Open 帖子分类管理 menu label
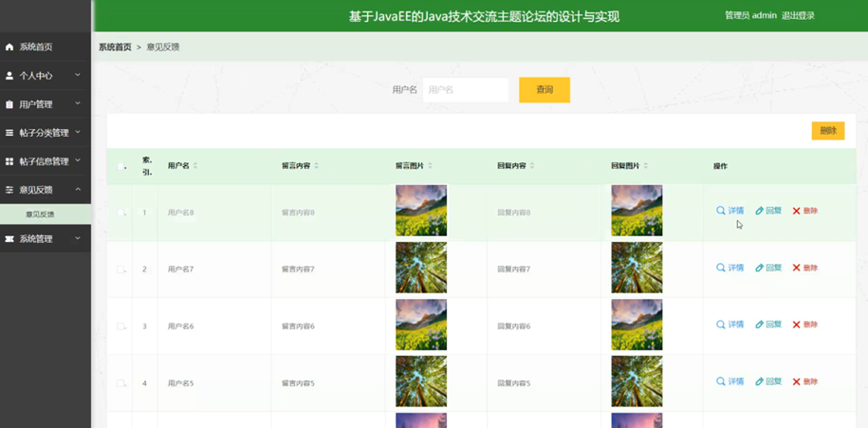Screen dimensions: 868x428 [x=45, y=133]
